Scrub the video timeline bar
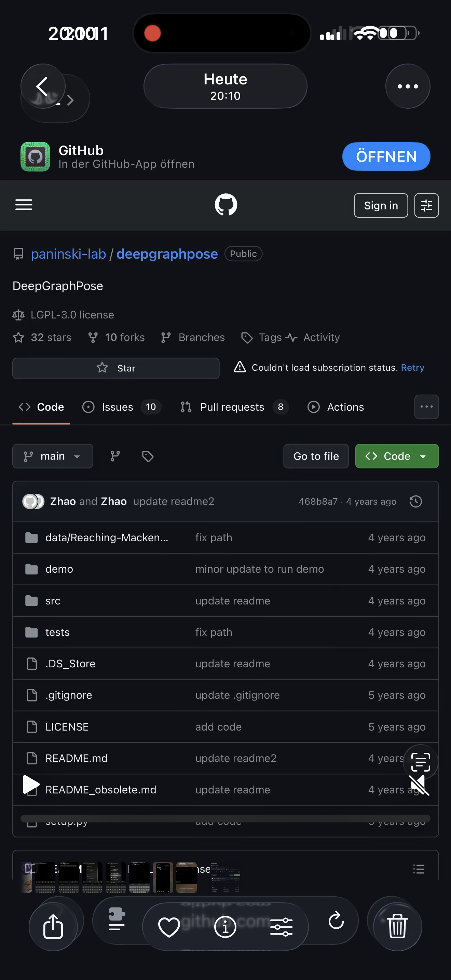 point(225,818)
